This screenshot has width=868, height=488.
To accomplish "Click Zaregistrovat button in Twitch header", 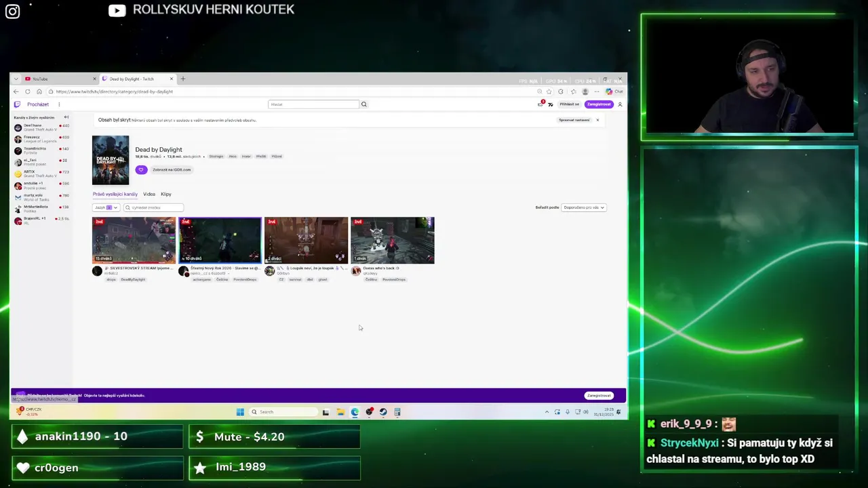I will point(599,104).
